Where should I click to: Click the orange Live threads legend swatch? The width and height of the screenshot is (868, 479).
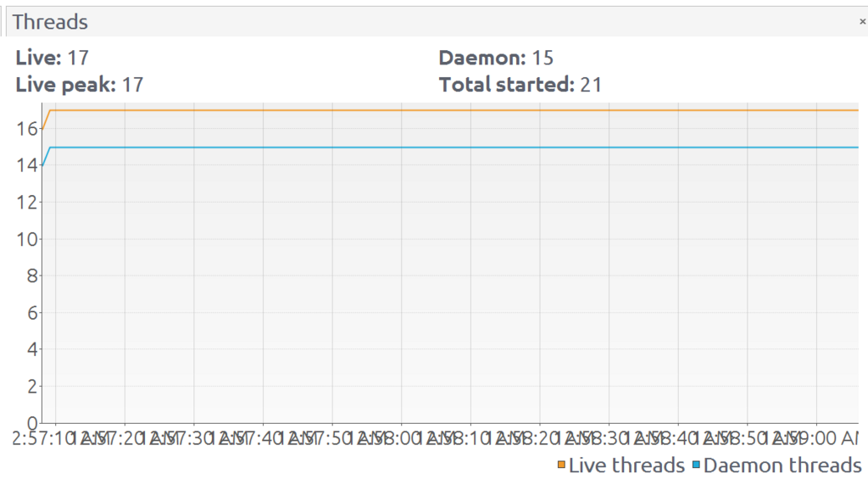pyautogui.click(x=561, y=465)
